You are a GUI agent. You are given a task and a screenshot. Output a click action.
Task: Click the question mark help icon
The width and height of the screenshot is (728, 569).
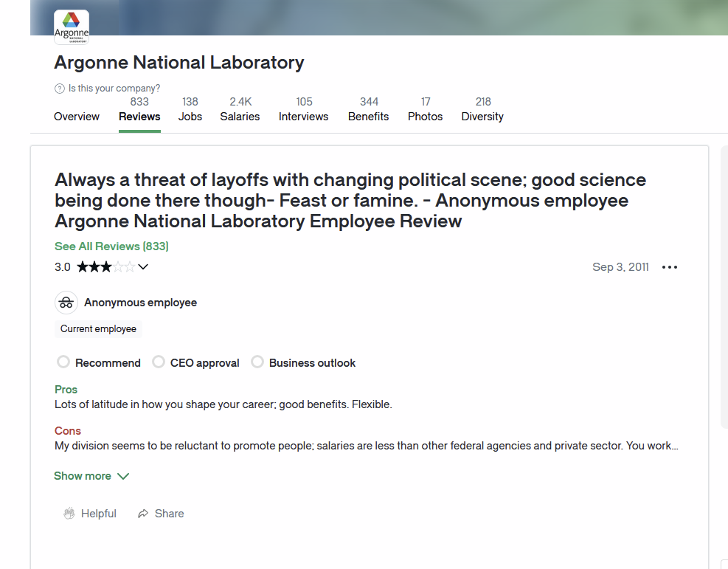(x=60, y=89)
